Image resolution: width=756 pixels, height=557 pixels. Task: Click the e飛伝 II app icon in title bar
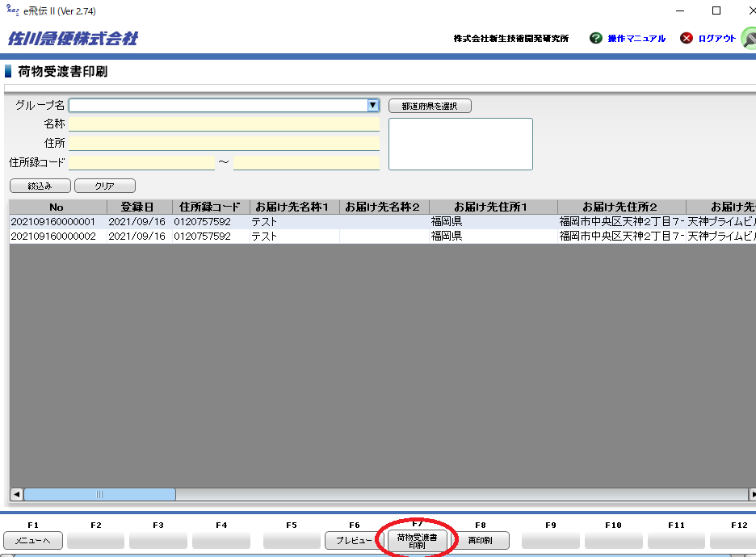pos(12,10)
